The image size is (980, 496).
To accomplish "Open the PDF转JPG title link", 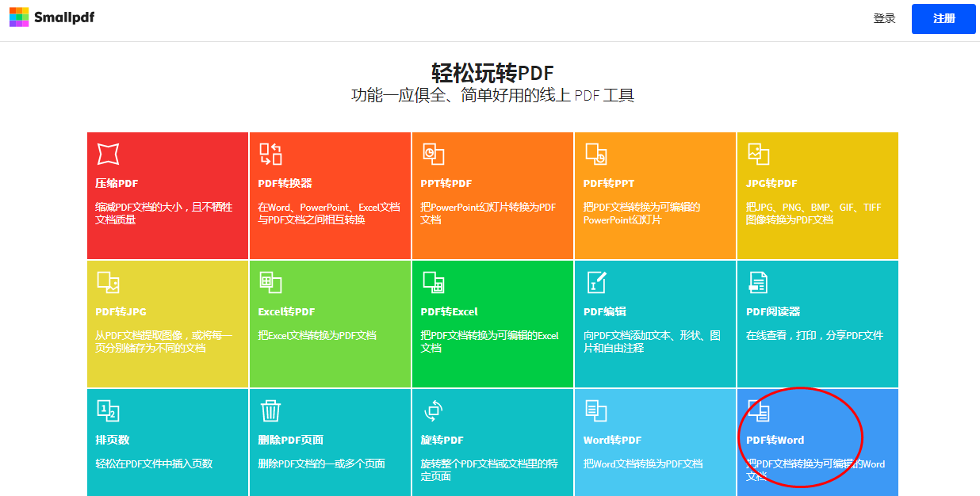I will (x=121, y=312).
